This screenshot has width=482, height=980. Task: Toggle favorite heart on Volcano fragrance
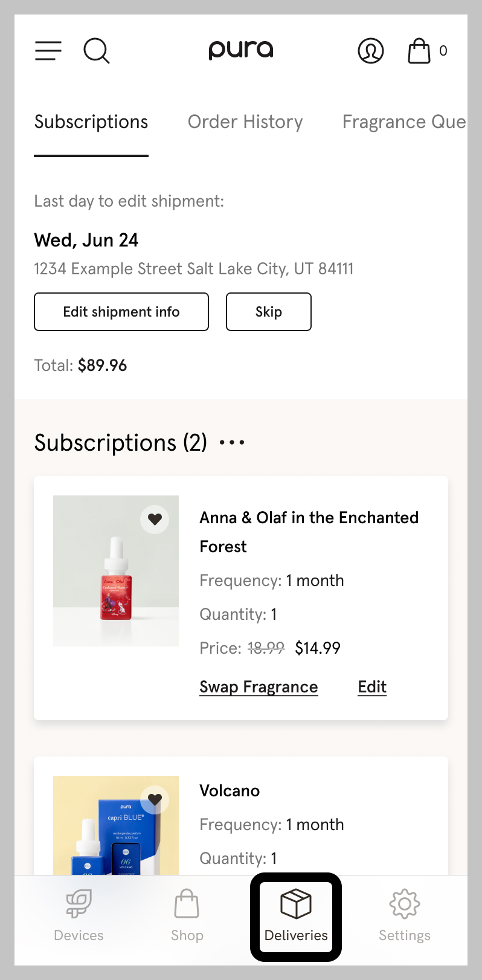pos(155,799)
